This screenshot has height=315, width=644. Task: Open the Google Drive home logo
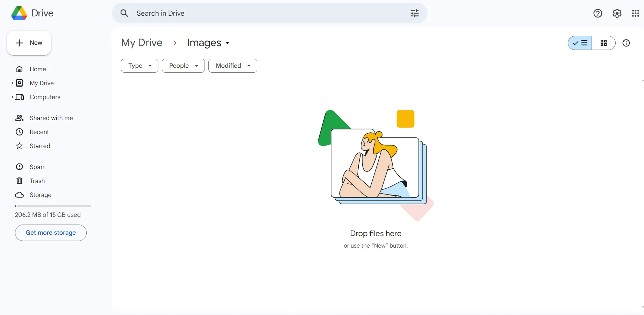coord(32,13)
